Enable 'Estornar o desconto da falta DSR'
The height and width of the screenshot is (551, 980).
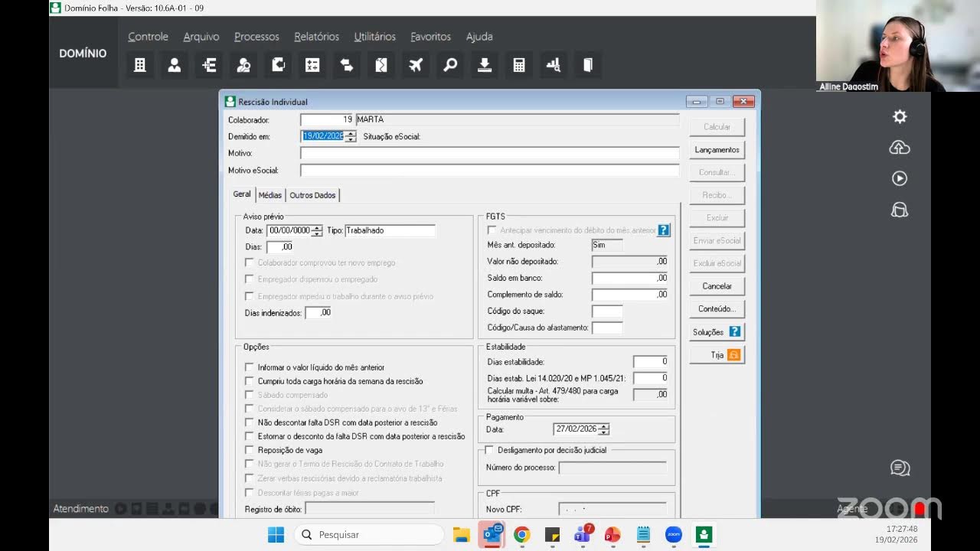[249, 436]
